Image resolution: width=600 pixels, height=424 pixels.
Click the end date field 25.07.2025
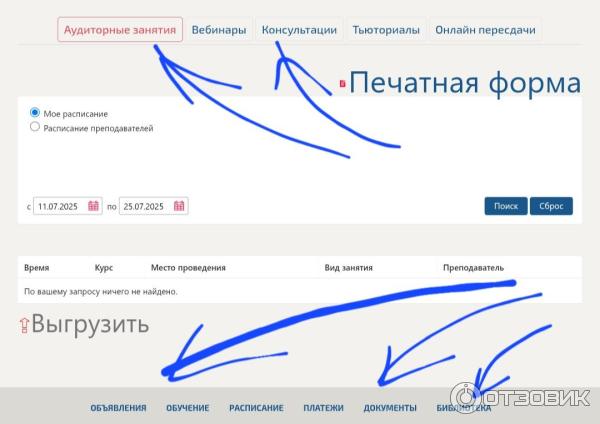point(153,206)
